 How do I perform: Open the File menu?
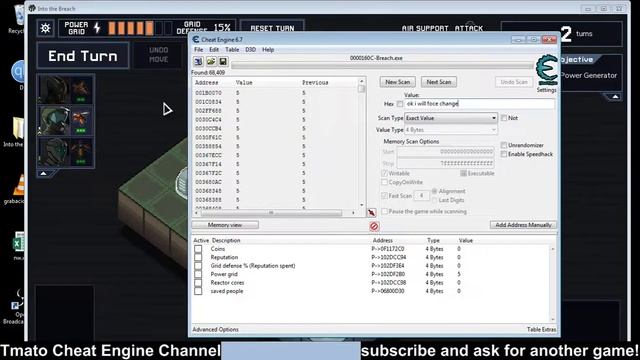(x=199, y=50)
